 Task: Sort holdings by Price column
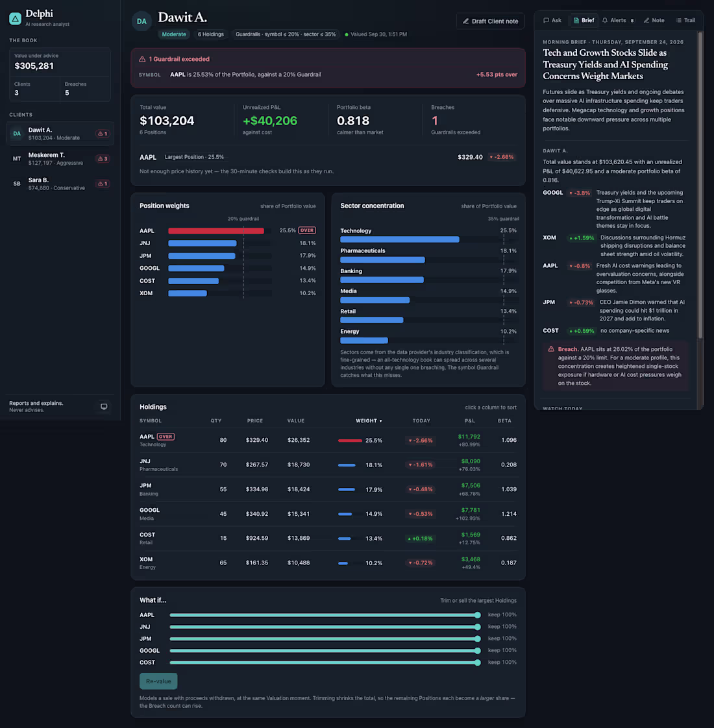point(255,420)
